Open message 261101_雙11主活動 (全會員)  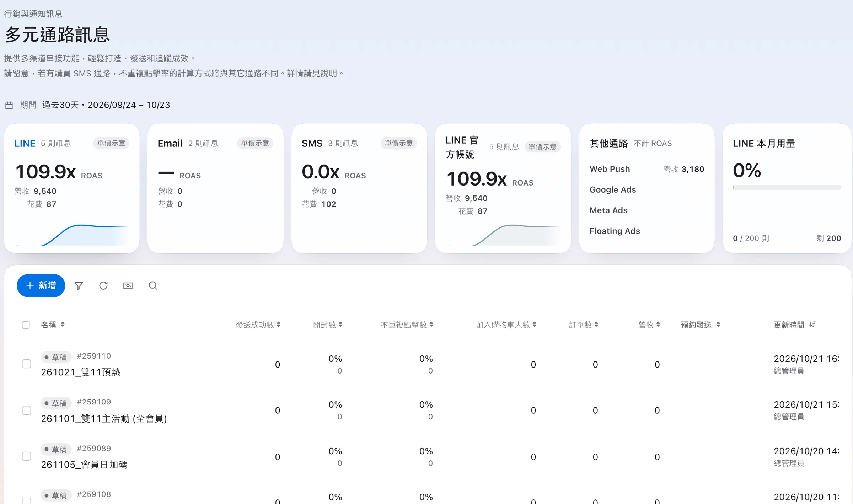coord(104,419)
